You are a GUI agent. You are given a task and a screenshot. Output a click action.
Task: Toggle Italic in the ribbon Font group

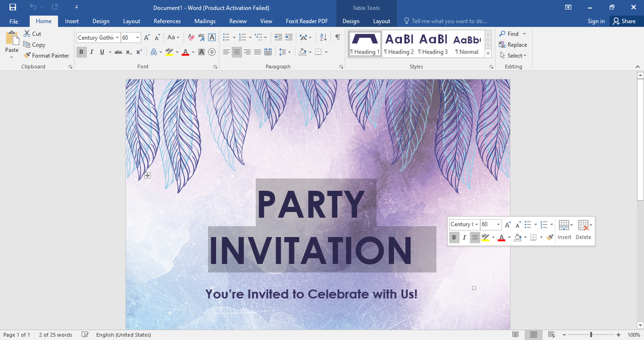pos(92,52)
